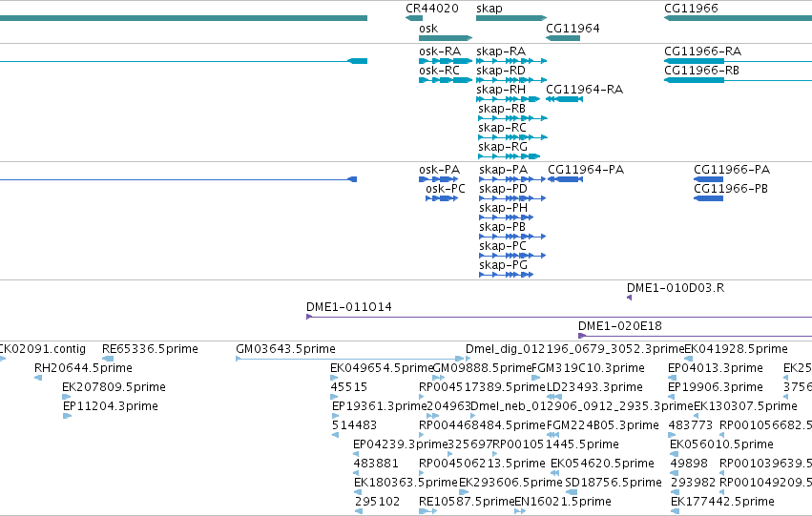Select the skap-PA protein feature
Viewport: 812px width, 516px height.
(x=512, y=179)
